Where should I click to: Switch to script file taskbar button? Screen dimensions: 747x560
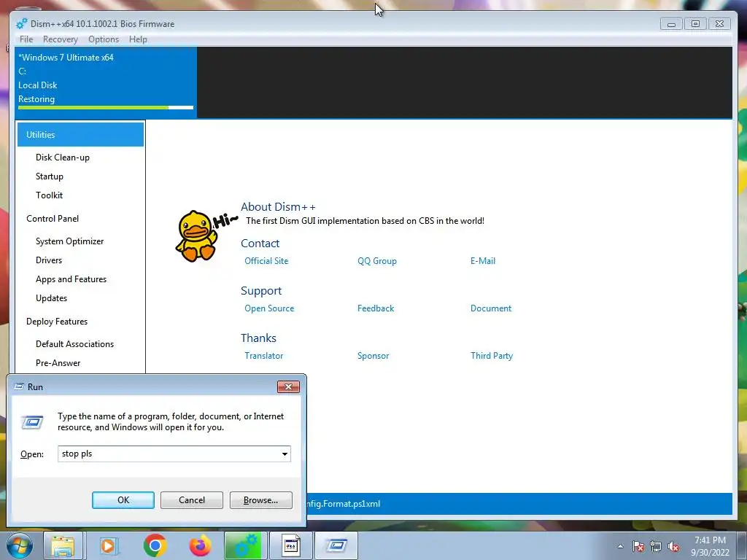[290, 545]
